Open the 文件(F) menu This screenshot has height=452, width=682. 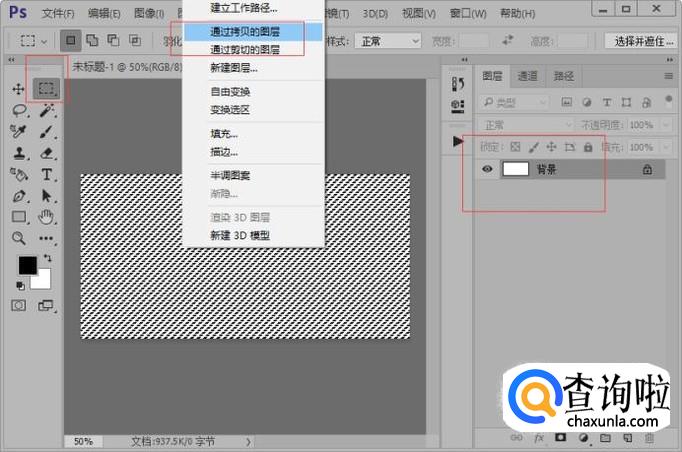point(58,14)
